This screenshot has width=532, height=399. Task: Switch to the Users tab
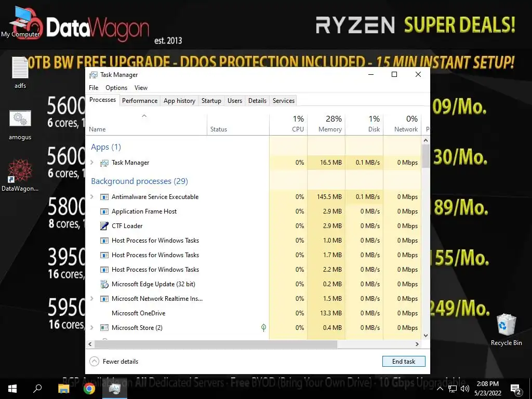point(235,101)
